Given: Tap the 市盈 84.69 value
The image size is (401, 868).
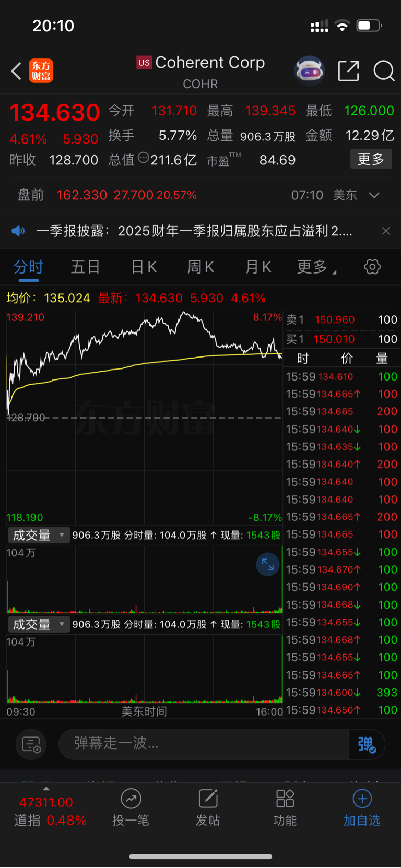Looking at the screenshot, I should 277,160.
